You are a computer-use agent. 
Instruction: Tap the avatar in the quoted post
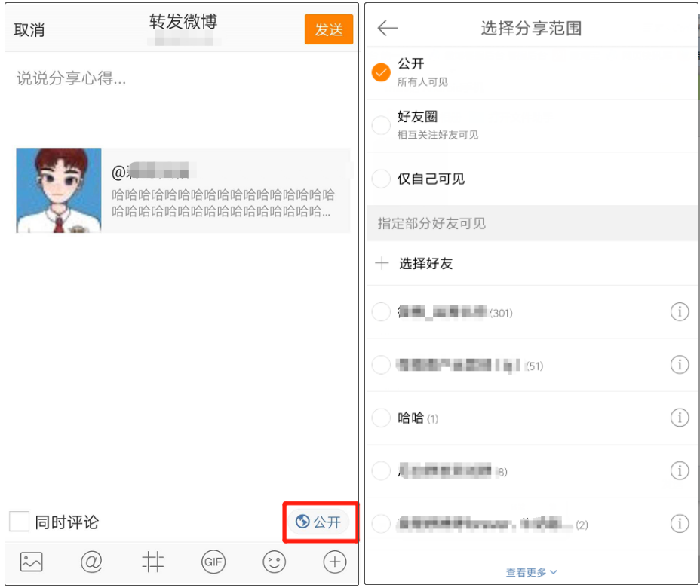[58, 189]
